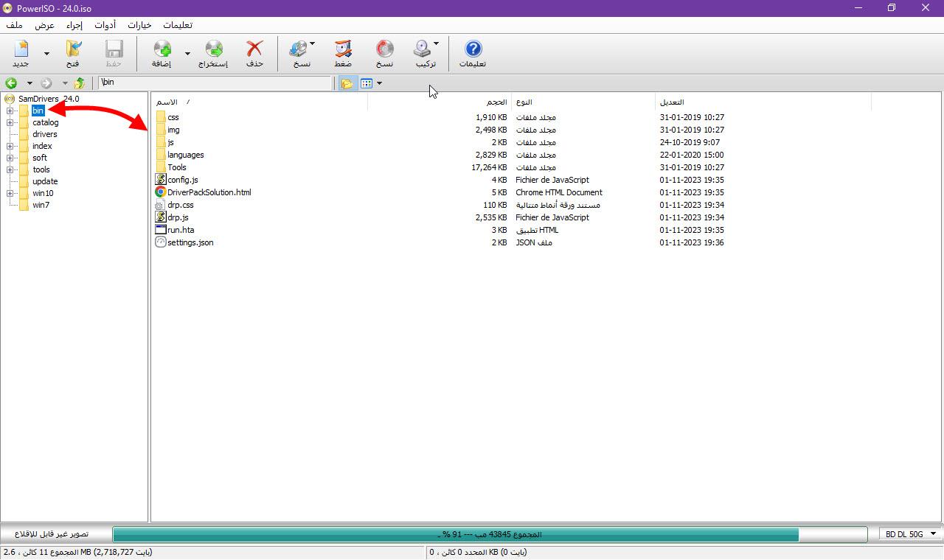
Task: Open the تركيب (Mount) dropdown arrow
Action: pos(436,44)
